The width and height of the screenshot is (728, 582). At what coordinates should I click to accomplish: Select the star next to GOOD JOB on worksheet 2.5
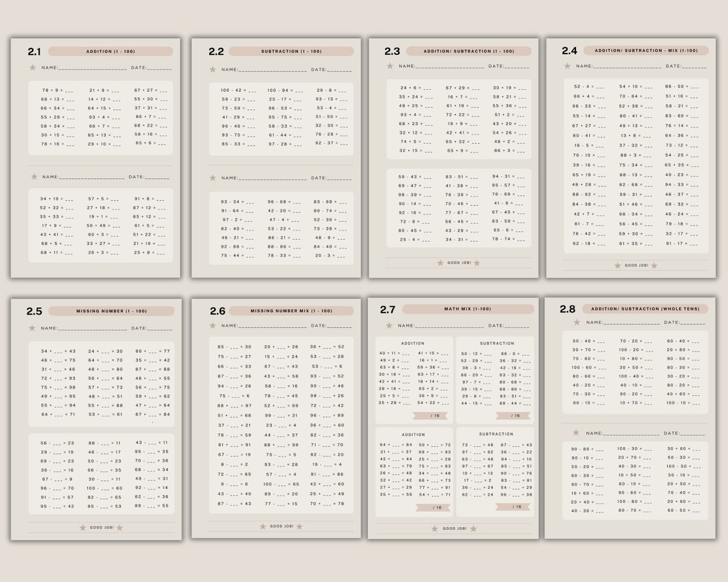tap(81, 528)
